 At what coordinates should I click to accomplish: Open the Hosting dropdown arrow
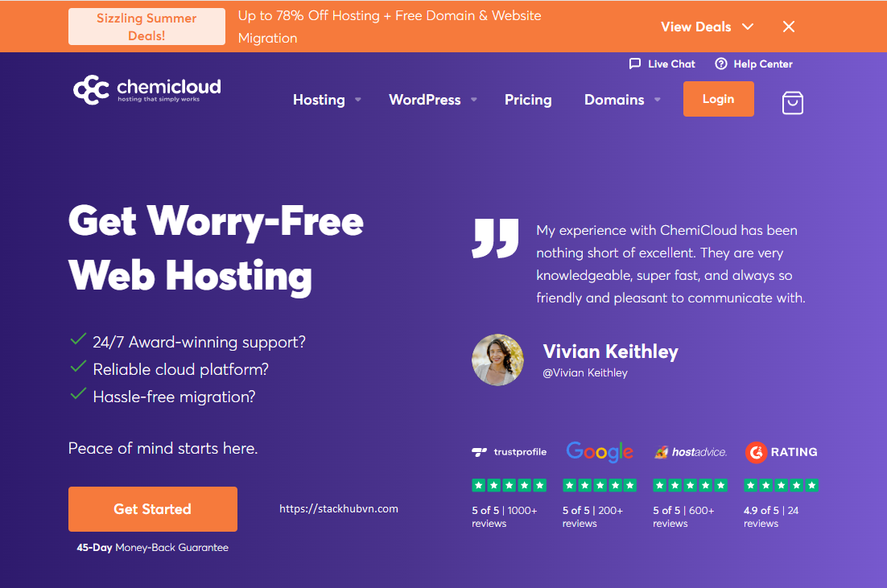point(357,100)
